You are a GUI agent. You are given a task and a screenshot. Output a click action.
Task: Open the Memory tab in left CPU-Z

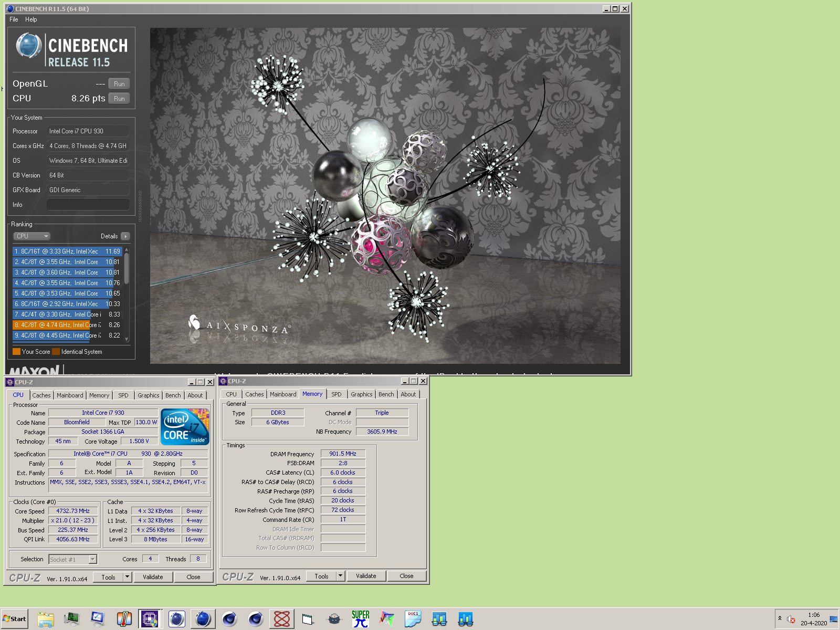99,395
